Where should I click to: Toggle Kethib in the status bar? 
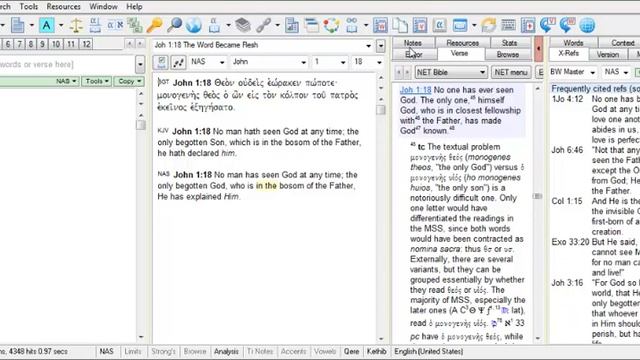[x=376, y=351]
